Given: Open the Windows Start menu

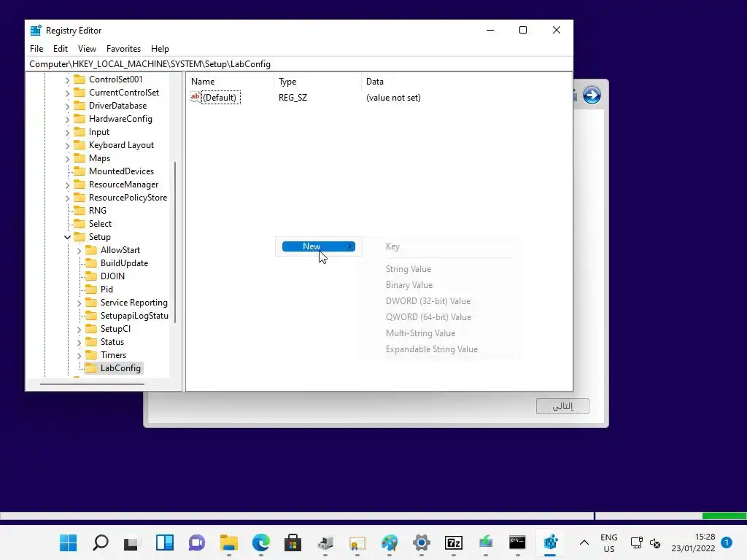Looking at the screenshot, I should tap(68, 542).
